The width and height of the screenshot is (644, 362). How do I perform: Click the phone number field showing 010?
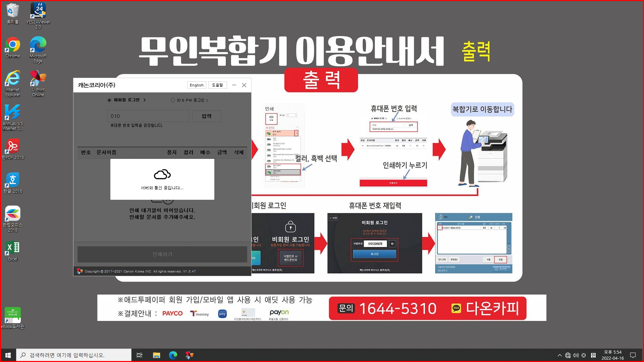point(148,116)
